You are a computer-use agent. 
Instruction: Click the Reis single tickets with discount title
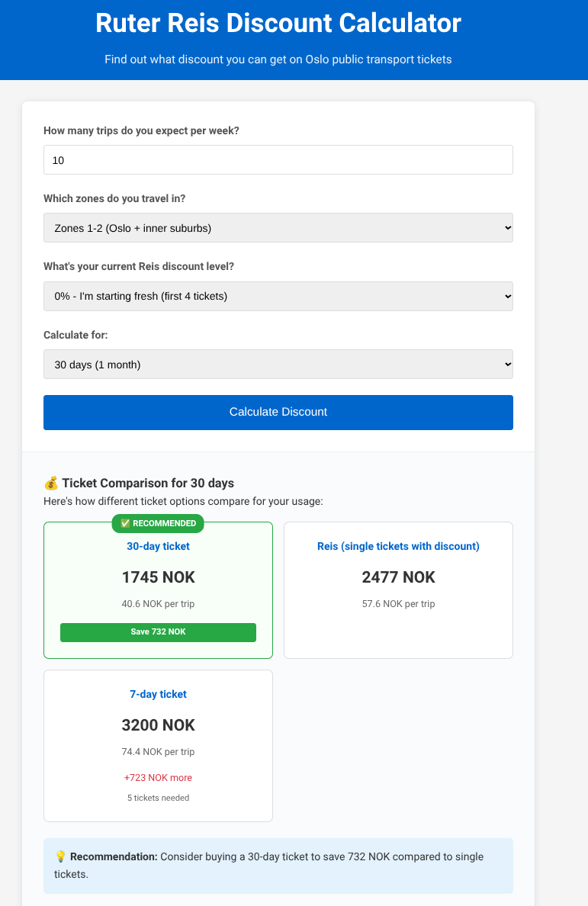click(398, 546)
